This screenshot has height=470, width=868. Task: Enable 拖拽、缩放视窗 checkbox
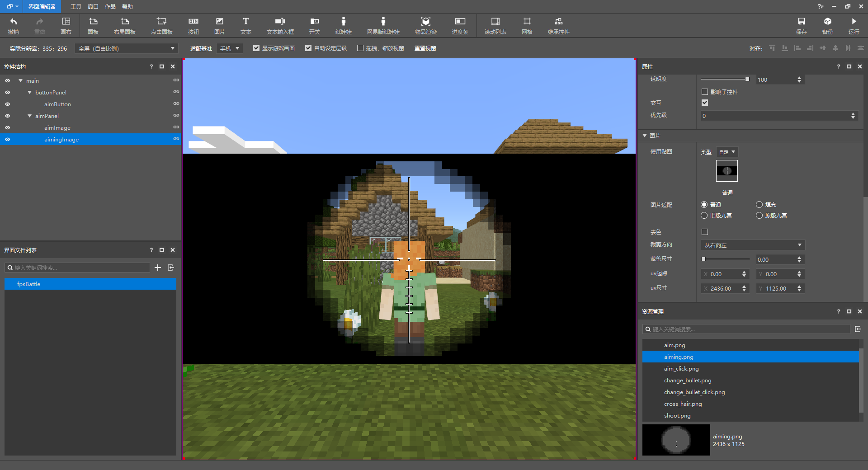click(360, 48)
